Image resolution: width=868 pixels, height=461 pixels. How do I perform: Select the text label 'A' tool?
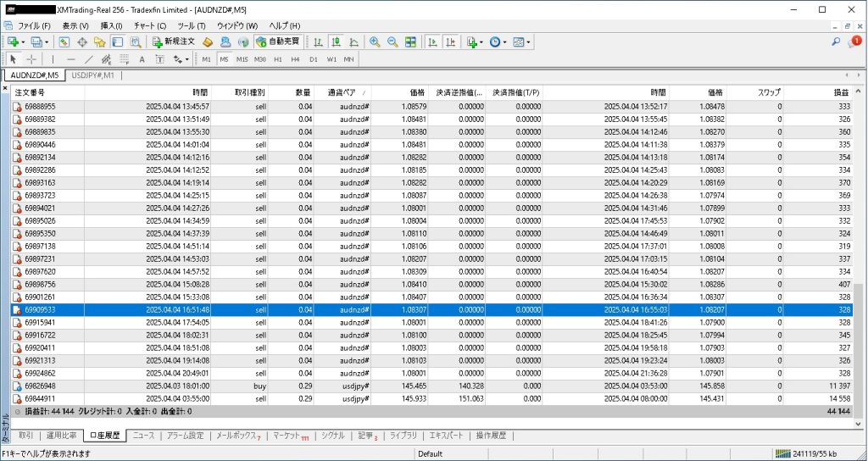(x=142, y=59)
